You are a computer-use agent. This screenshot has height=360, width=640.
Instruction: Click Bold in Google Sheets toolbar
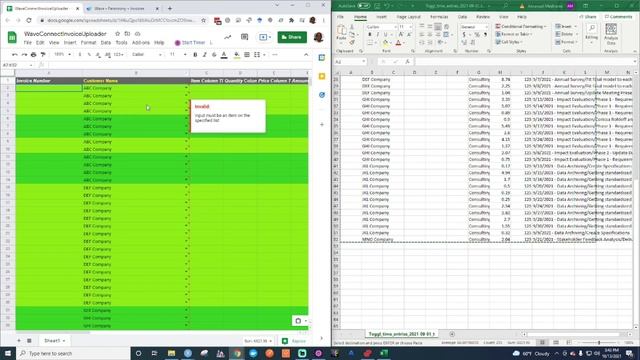click(x=195, y=55)
